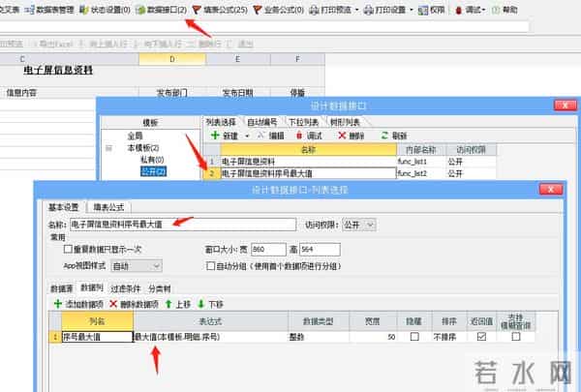Select row 电子屏信息资料序号最大值 in list
This screenshot has width=581, height=392.
pos(308,173)
